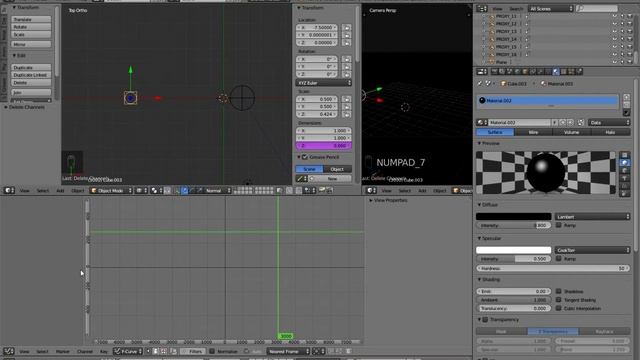640x360 pixels.
Task: Open the Particles properties tab icon
Action: coord(571,71)
